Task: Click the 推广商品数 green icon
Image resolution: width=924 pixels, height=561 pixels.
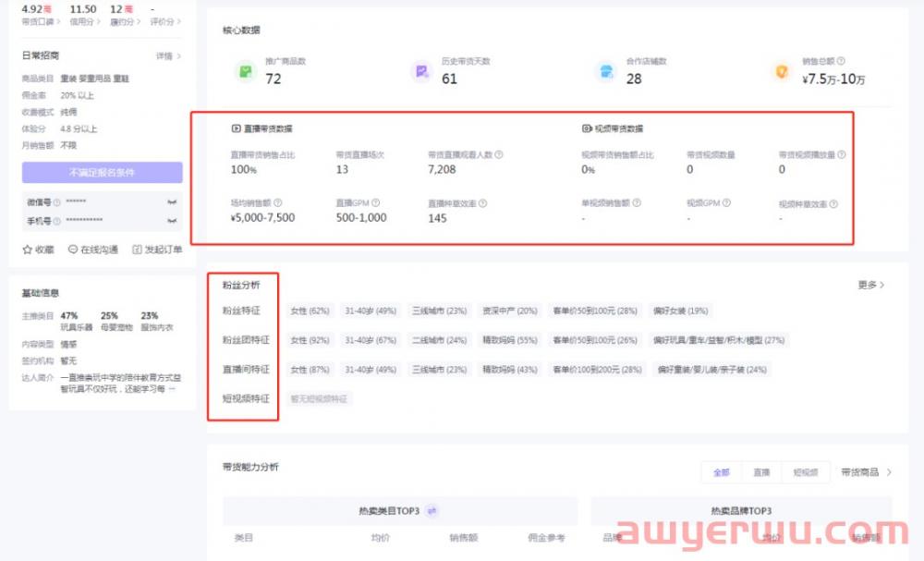Action: 245,71
